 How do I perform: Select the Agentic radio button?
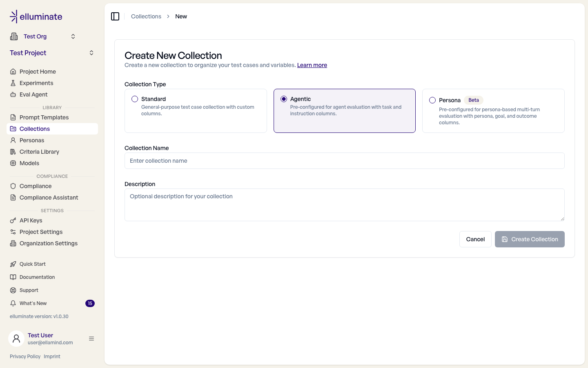pyautogui.click(x=284, y=99)
